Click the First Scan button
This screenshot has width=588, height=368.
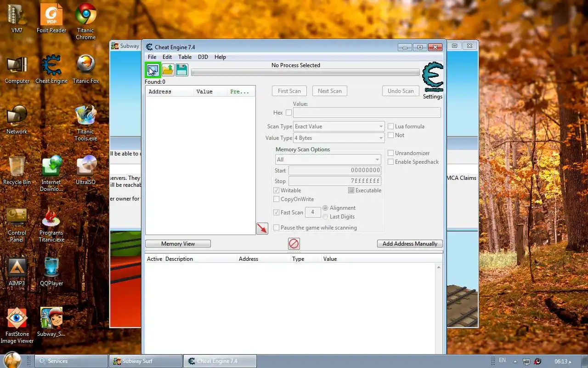(289, 91)
